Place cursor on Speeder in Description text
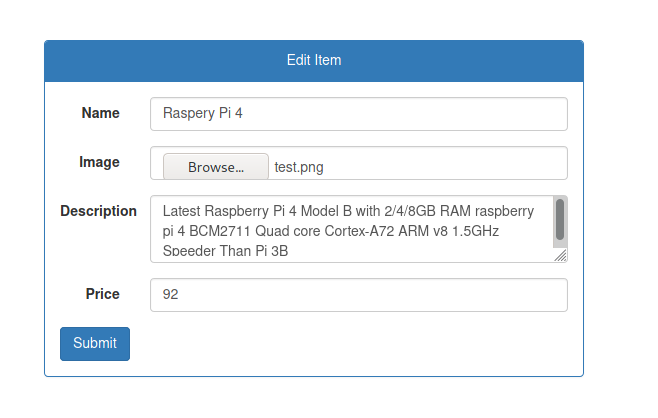This screenshot has width=658, height=418. click(188, 251)
